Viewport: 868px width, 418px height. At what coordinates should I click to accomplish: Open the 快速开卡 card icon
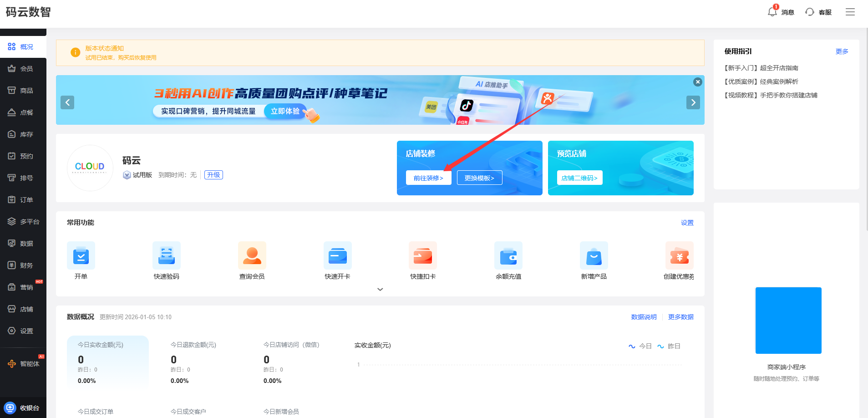pos(337,256)
